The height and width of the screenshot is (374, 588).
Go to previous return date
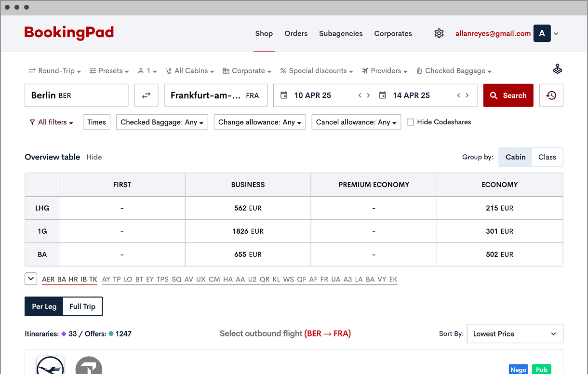[x=458, y=95]
